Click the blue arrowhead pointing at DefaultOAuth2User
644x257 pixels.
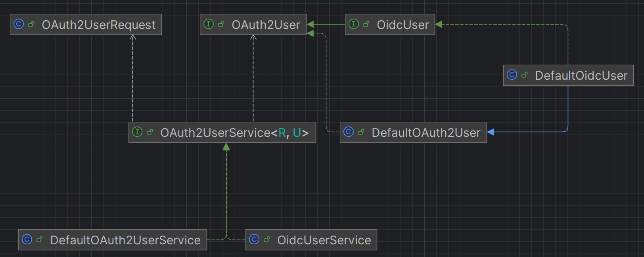pyautogui.click(x=491, y=132)
